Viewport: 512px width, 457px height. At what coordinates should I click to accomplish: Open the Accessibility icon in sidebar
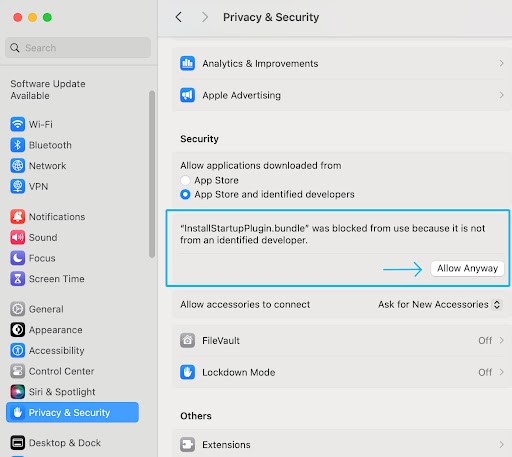point(17,350)
